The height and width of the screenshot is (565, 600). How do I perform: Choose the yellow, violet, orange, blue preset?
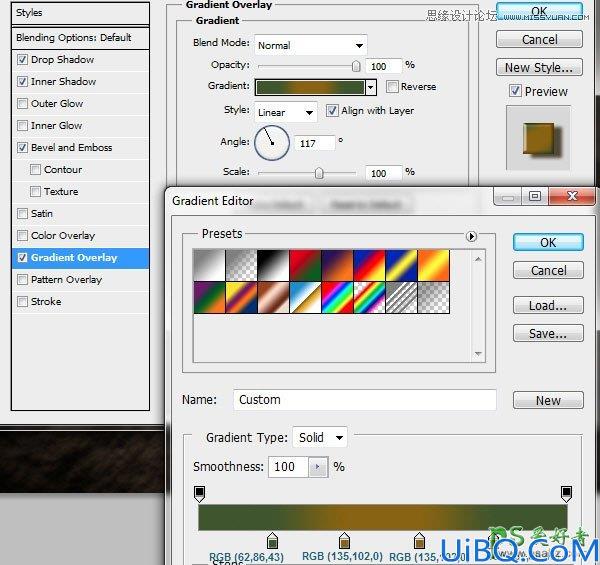pyautogui.click(x=241, y=298)
